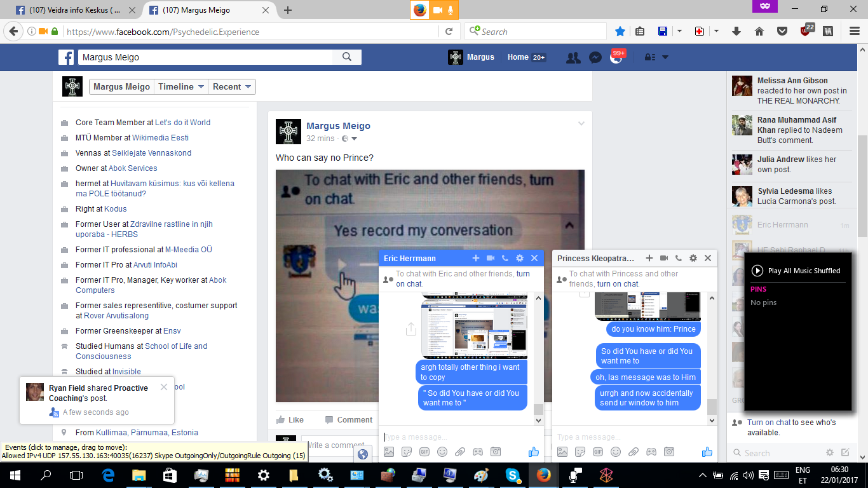Take a photo in Eric Herrmann chat
Viewport: 868px width, 488px height.
496,452
